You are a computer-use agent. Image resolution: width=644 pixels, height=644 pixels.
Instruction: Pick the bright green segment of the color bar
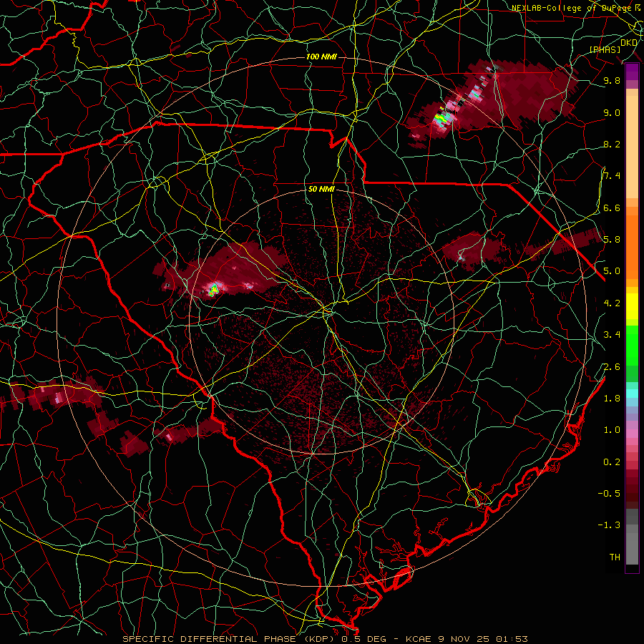click(632, 346)
